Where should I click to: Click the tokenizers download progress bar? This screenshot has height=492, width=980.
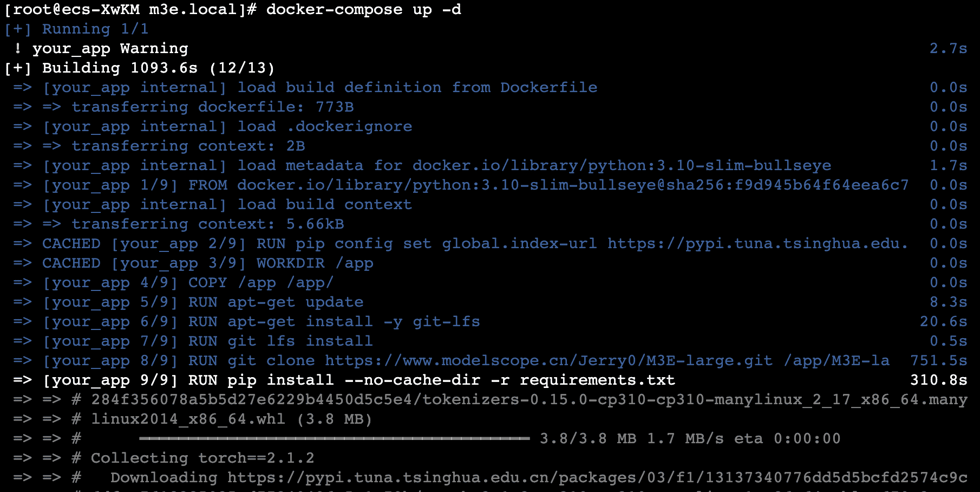tap(334, 438)
